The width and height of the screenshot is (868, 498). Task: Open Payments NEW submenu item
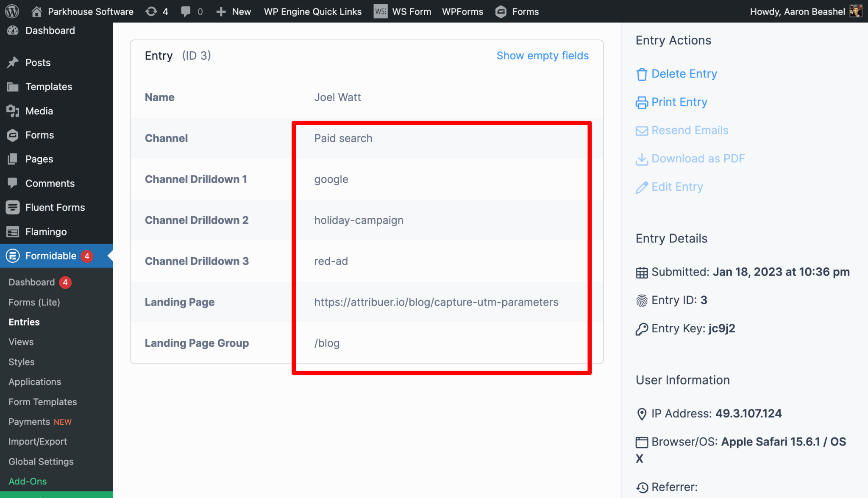(x=40, y=422)
